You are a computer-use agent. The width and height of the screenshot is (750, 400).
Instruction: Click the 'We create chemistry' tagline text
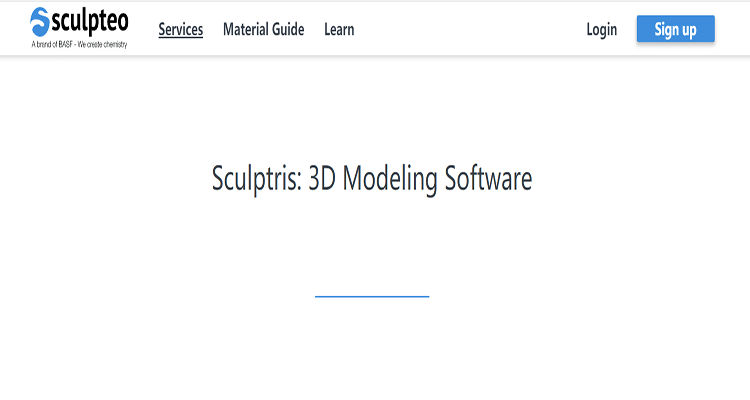click(x=106, y=46)
